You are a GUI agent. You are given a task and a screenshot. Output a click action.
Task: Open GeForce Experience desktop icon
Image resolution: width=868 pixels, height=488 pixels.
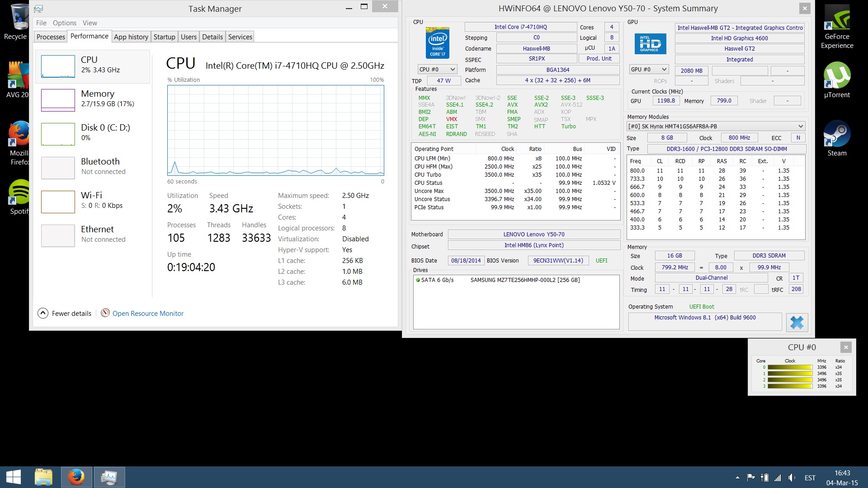tap(837, 26)
